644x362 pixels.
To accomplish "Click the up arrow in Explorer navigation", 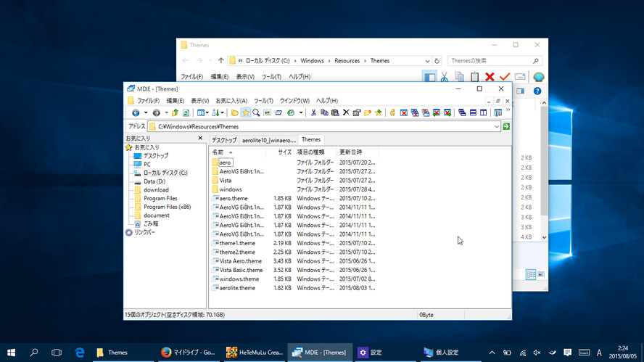I will pyautogui.click(x=221, y=61).
